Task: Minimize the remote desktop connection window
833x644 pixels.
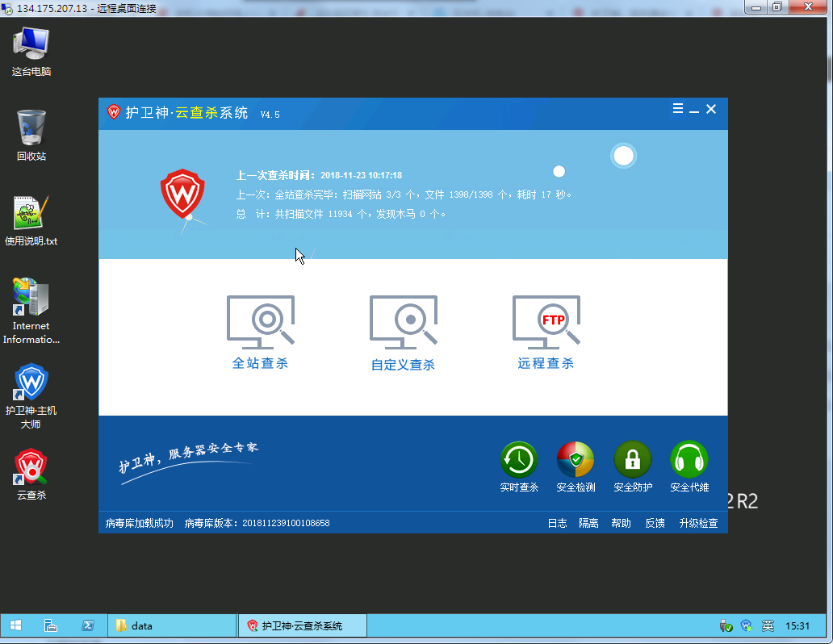Action: pyautogui.click(x=756, y=7)
